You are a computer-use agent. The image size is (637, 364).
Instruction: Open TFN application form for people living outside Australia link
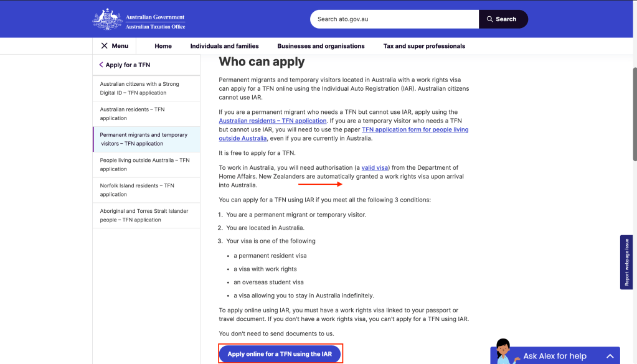click(415, 129)
